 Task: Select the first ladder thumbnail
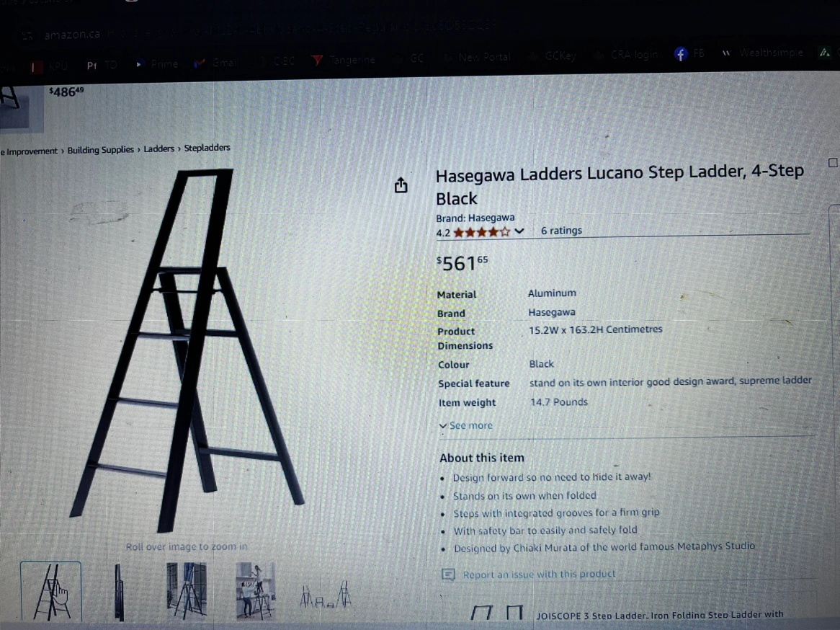coord(51,592)
